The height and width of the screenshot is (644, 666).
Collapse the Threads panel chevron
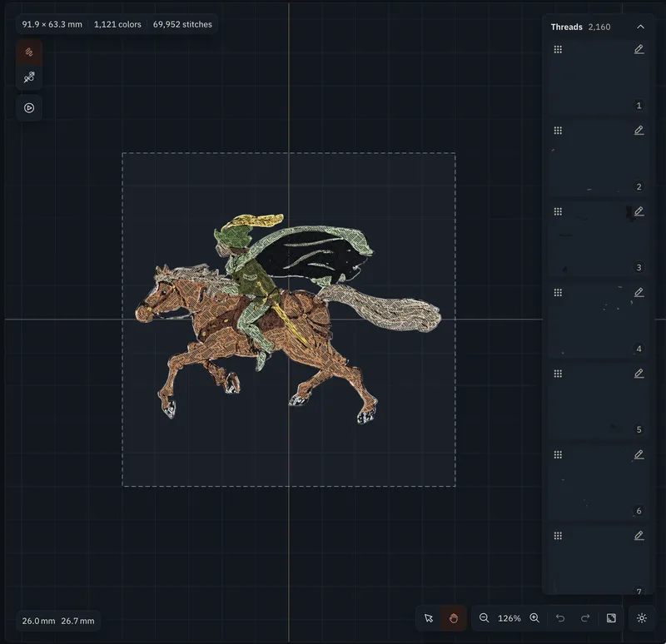pos(640,27)
